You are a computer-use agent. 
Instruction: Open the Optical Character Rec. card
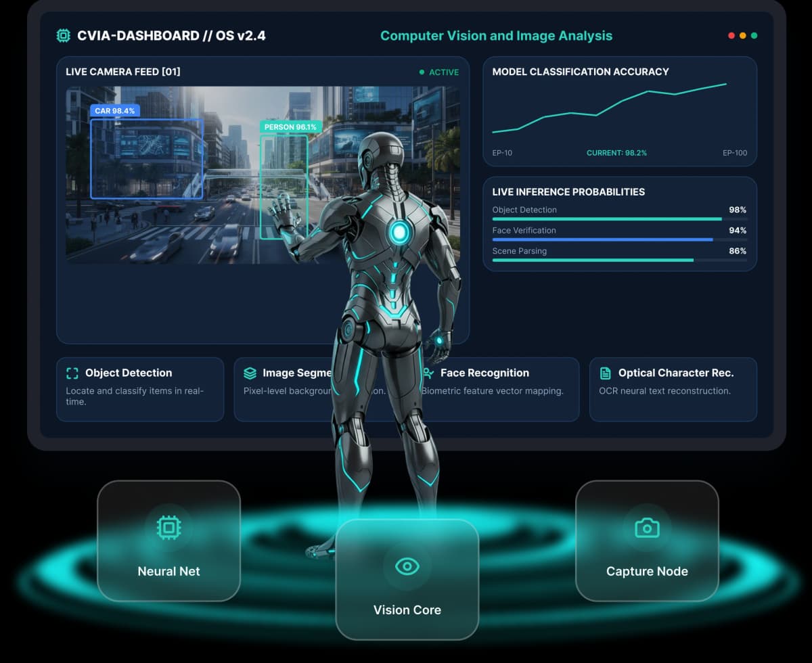(x=673, y=390)
